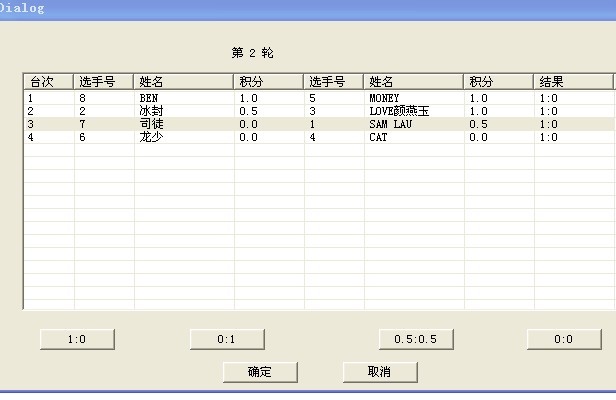This screenshot has width=616, height=400.
Task: Click the 0.5 score next to 冰封
Action: pos(249,111)
